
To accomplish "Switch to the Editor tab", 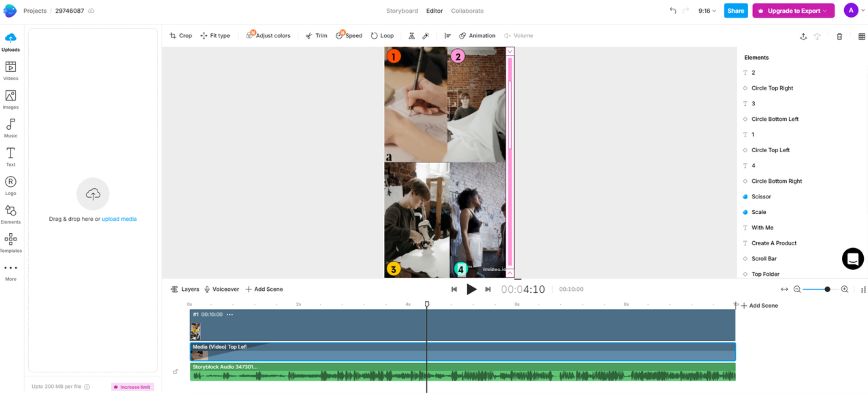I will [434, 11].
